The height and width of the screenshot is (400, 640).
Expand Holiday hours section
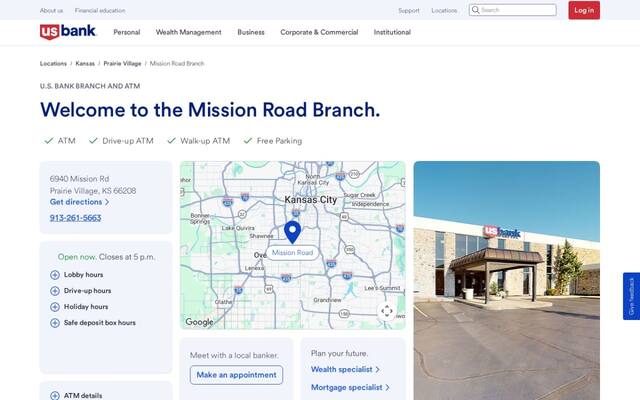(79, 307)
